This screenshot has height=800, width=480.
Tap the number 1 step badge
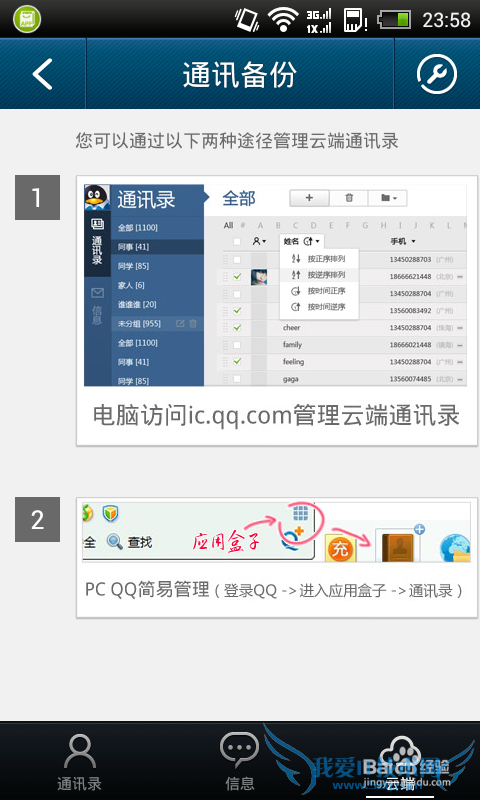[x=37, y=197]
